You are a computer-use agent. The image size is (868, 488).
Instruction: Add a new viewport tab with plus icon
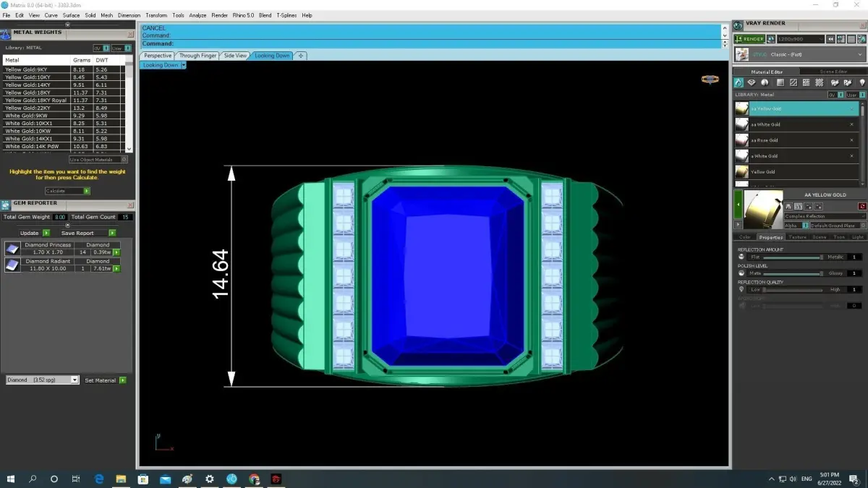click(301, 56)
